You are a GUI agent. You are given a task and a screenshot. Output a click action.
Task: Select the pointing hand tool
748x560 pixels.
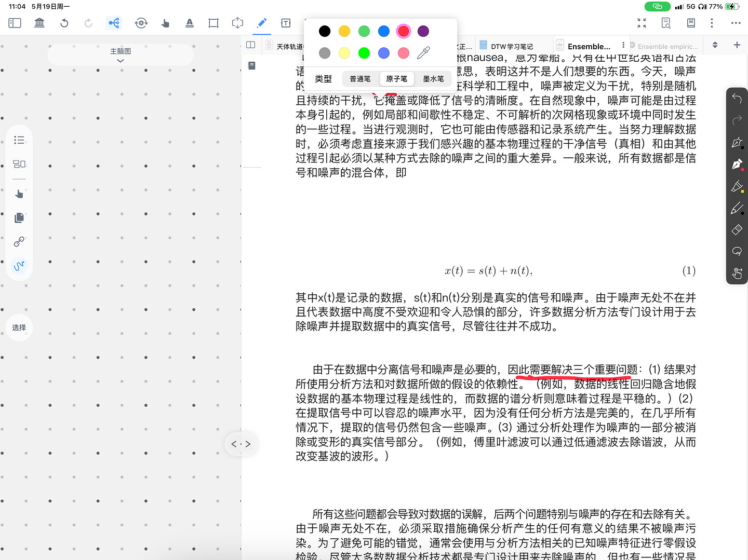pos(165,23)
